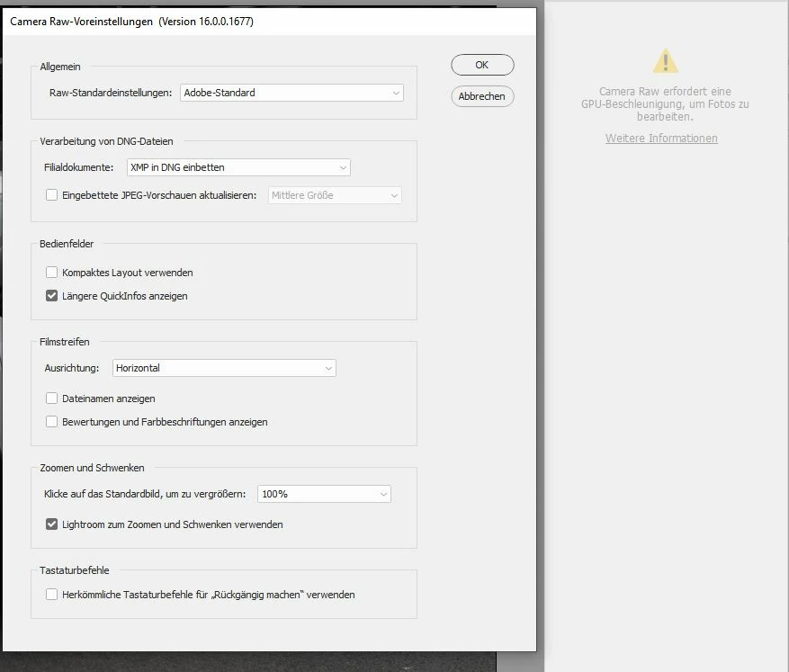Click the Raw-Standardeinstellungen label
This screenshot has width=789, height=672.
tap(111, 93)
